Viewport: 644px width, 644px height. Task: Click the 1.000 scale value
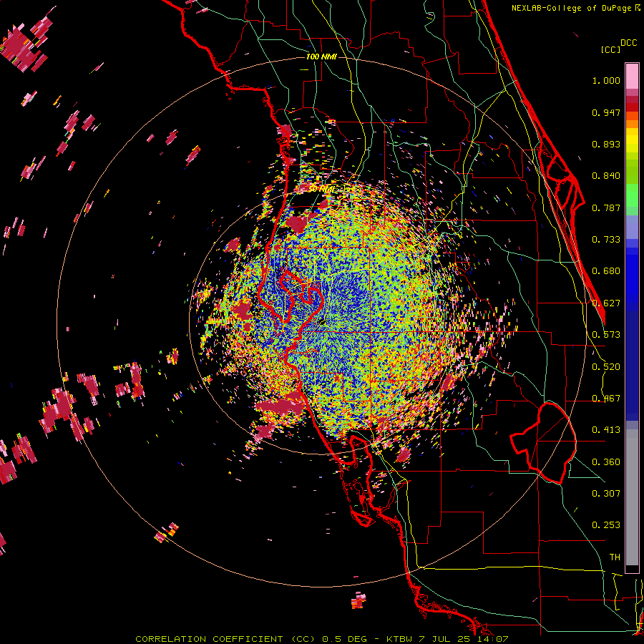[x=606, y=80]
